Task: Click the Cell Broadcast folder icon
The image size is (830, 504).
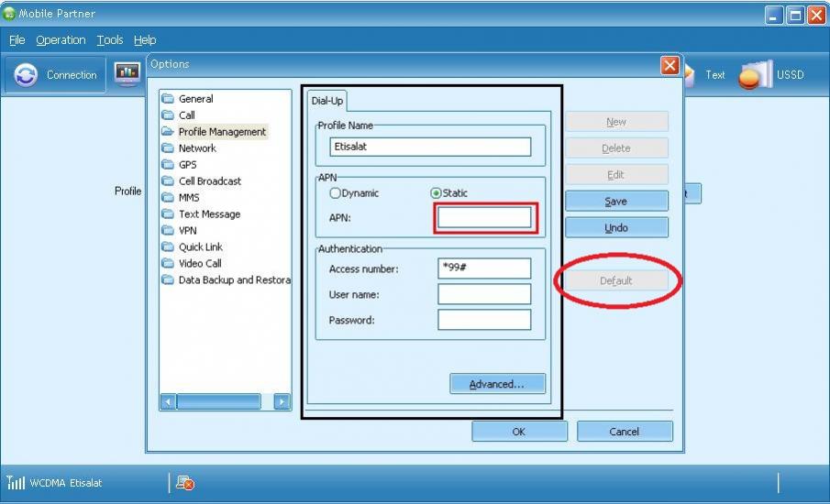Action: pos(168,181)
